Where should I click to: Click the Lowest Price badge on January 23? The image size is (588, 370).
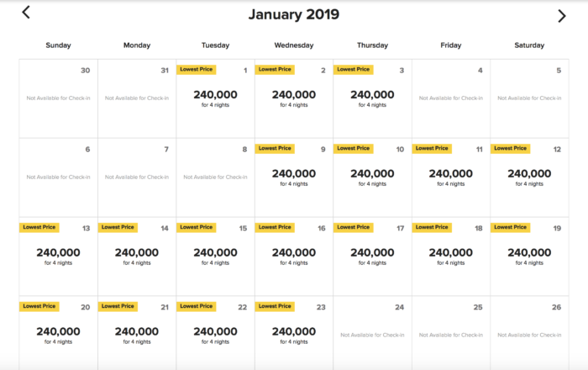coord(274,306)
